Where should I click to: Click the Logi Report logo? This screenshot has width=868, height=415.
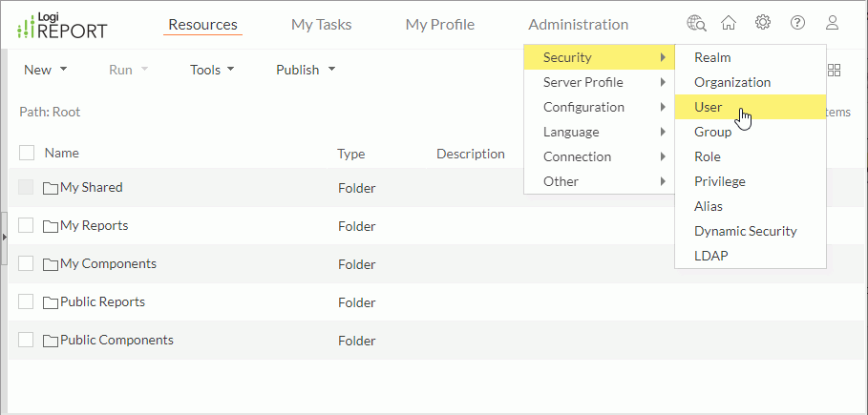point(60,26)
